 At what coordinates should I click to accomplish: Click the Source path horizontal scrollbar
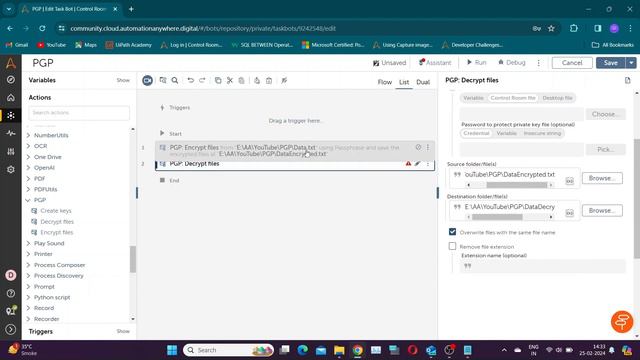coord(517,185)
